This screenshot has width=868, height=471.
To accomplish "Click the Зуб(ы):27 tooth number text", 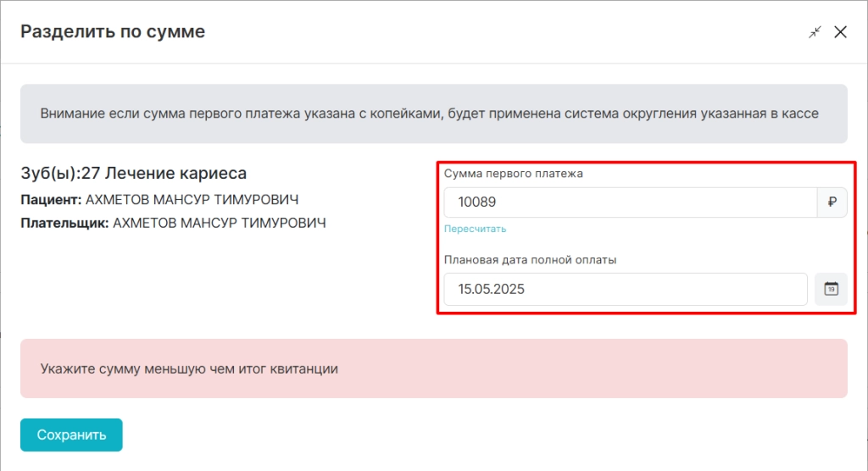I will [60, 173].
